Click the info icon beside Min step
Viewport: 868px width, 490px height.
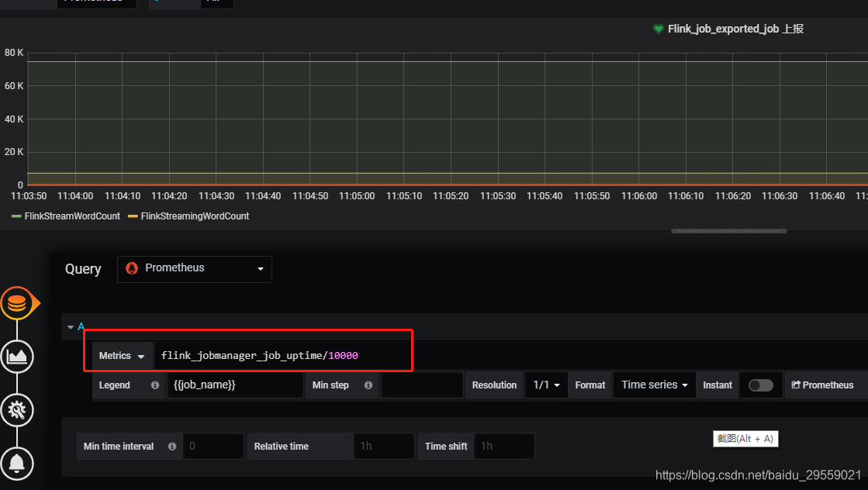point(368,385)
